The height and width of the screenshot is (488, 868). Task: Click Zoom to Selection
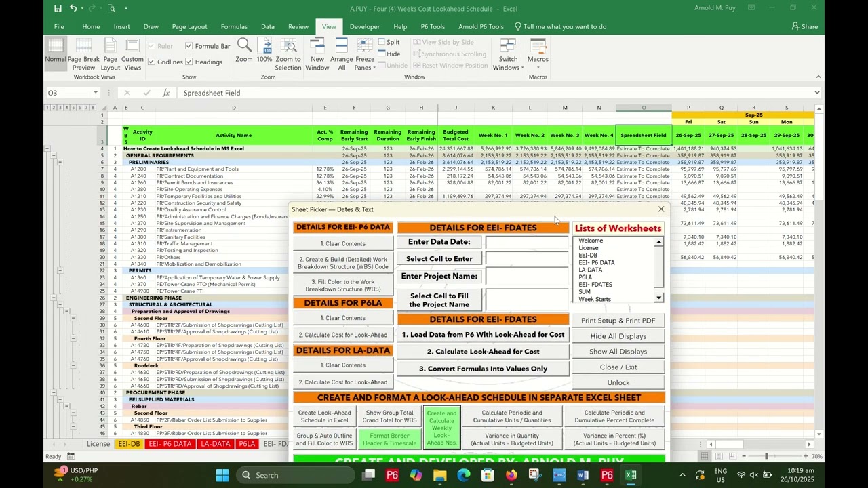[288, 55]
